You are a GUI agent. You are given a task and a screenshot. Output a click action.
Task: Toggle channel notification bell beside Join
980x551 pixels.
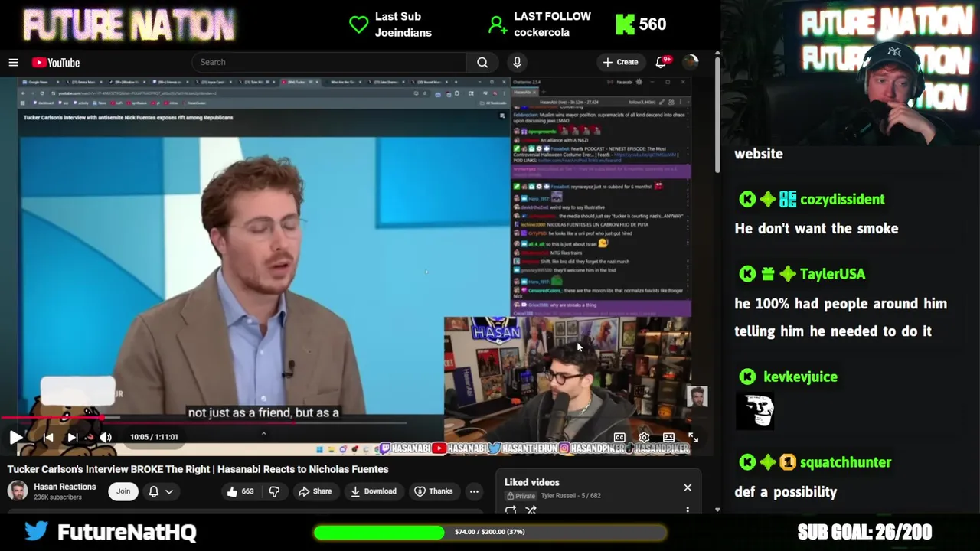coord(154,491)
